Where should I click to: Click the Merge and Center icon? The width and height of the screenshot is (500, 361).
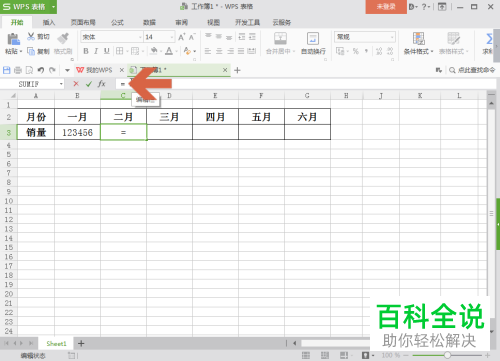[280, 38]
